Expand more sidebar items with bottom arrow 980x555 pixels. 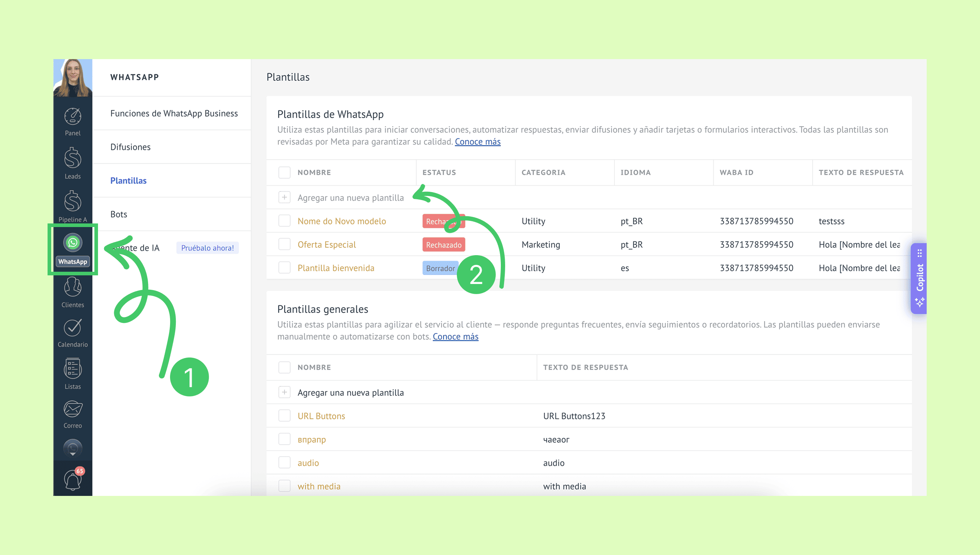point(72,450)
